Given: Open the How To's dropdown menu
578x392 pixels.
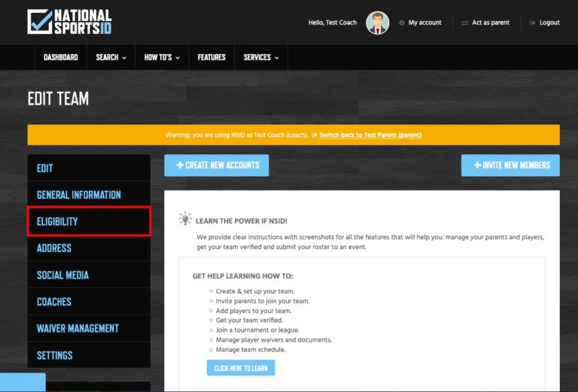Looking at the screenshot, I should point(162,57).
